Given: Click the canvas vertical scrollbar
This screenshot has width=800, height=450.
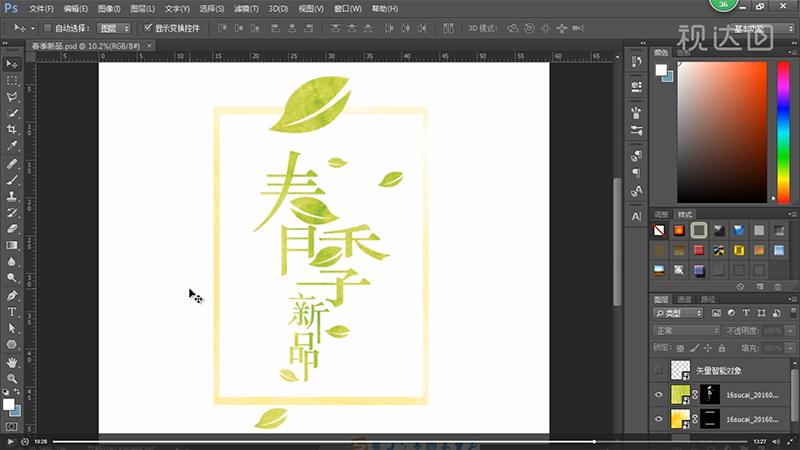Looking at the screenshot, I should click(617, 241).
